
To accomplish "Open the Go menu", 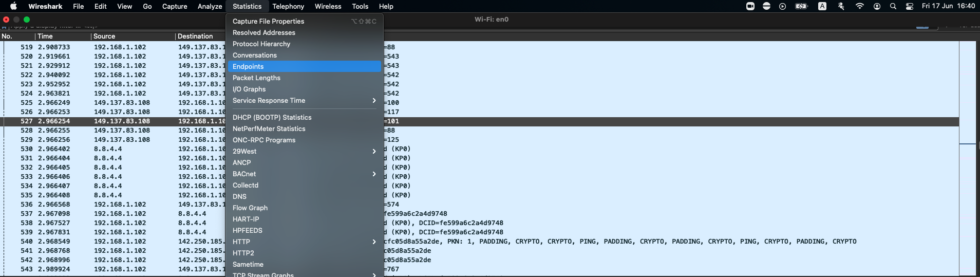I will [147, 6].
